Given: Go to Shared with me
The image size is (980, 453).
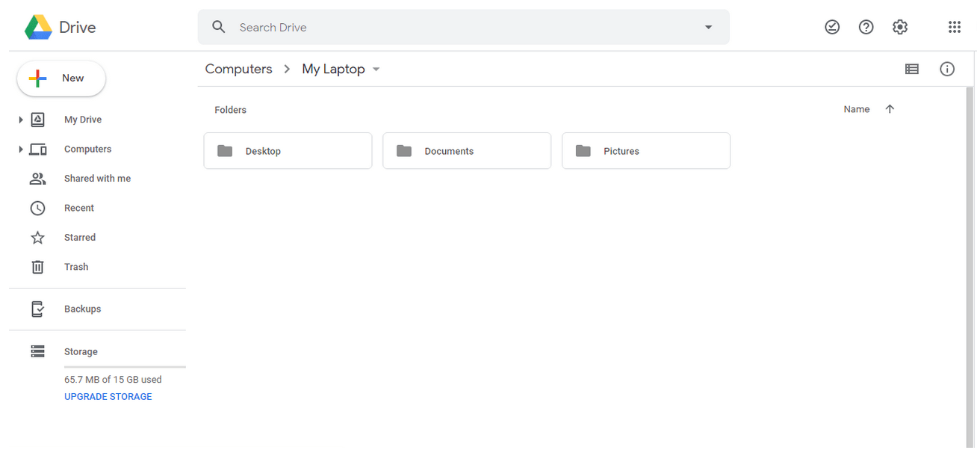Looking at the screenshot, I should pyautogui.click(x=97, y=179).
